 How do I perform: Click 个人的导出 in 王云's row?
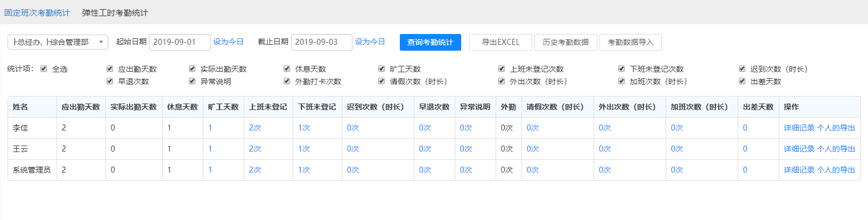pos(836,149)
